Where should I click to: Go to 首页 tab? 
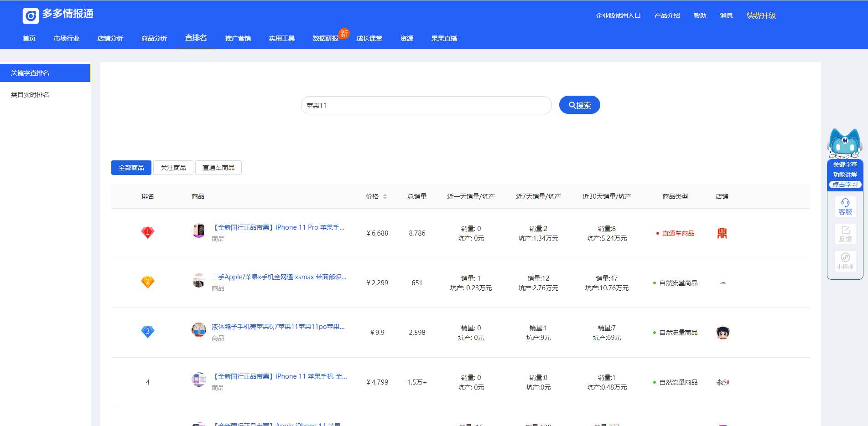pyautogui.click(x=29, y=38)
